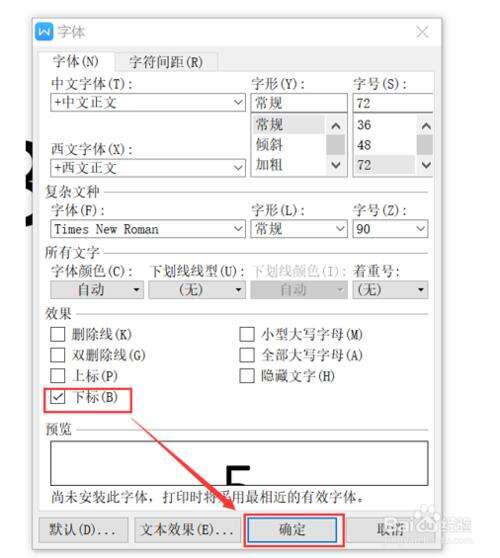Screen dimensions: 500x558
Task: Click up arrow in font size list
Action: [x=426, y=126]
